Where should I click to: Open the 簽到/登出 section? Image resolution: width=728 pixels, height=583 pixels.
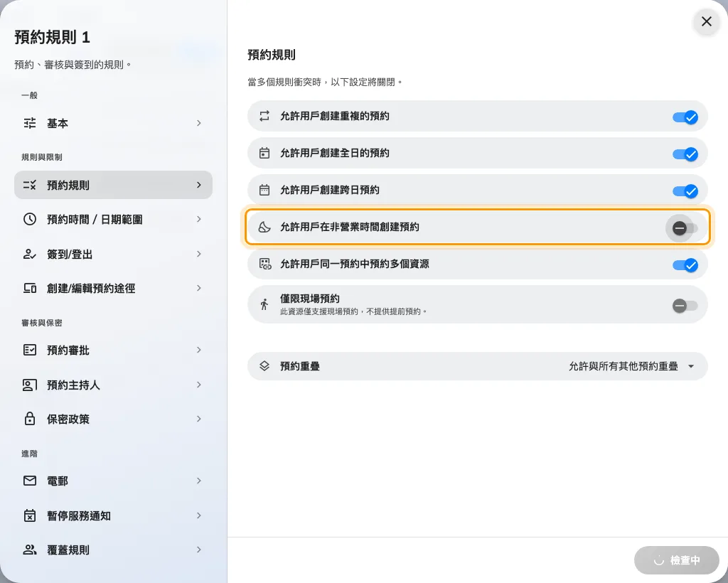[113, 254]
